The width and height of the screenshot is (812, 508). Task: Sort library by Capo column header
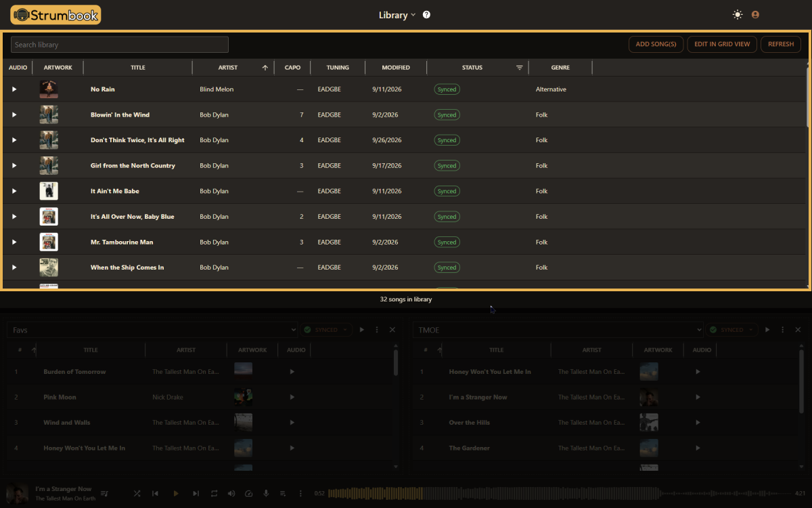tap(292, 68)
